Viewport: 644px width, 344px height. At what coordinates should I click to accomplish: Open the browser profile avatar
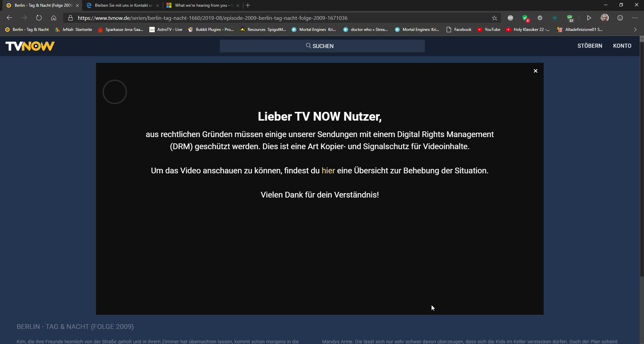(x=605, y=18)
